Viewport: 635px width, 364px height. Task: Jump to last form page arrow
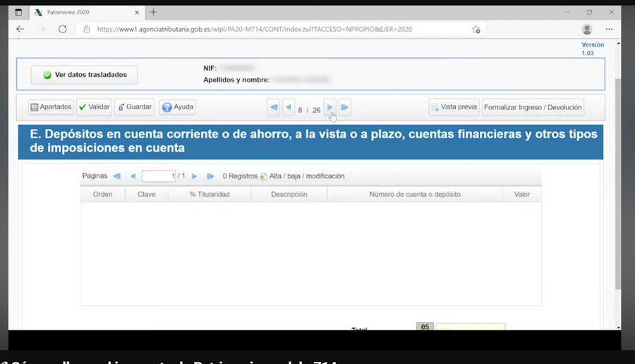click(x=344, y=107)
